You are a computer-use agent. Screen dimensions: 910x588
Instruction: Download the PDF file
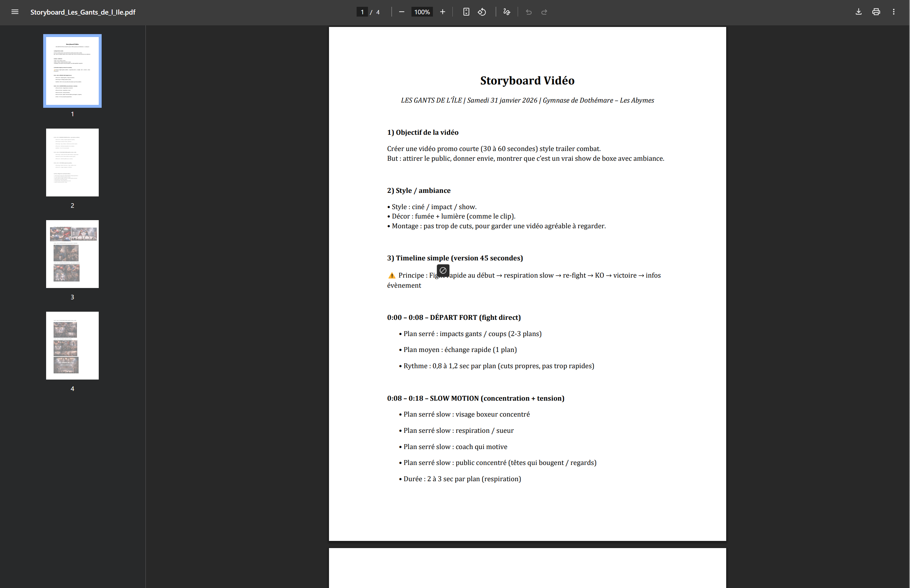coord(858,12)
